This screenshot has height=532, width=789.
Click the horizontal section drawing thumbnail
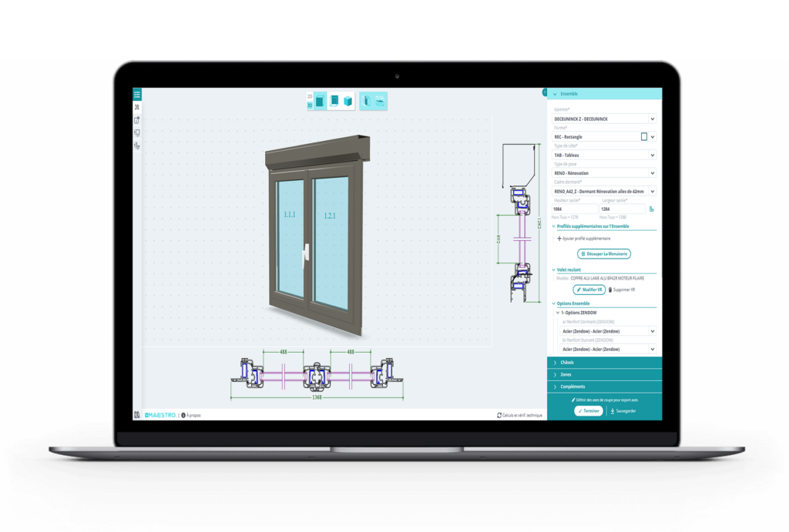pos(317,376)
